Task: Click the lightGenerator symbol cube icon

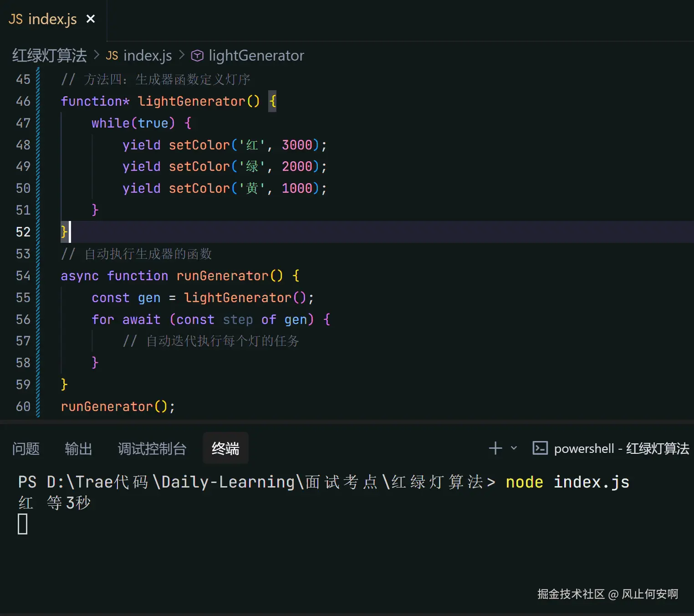Action: 197,56
